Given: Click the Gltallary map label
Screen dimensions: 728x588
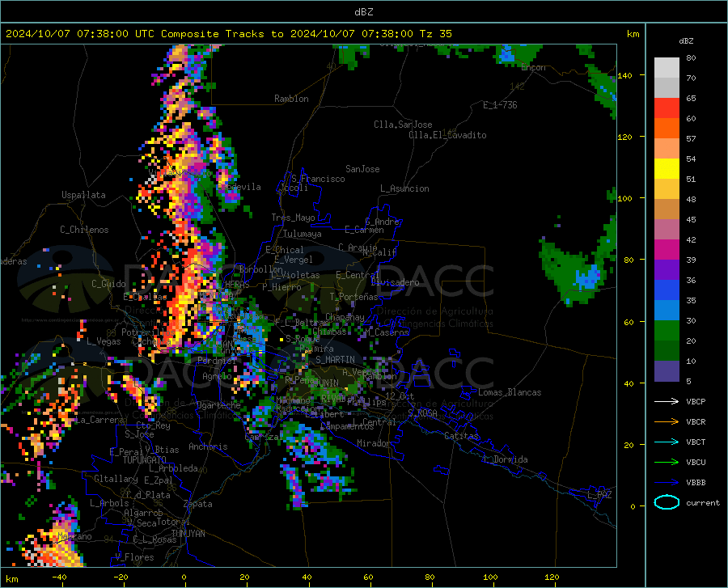Looking at the screenshot, I should [x=116, y=479].
